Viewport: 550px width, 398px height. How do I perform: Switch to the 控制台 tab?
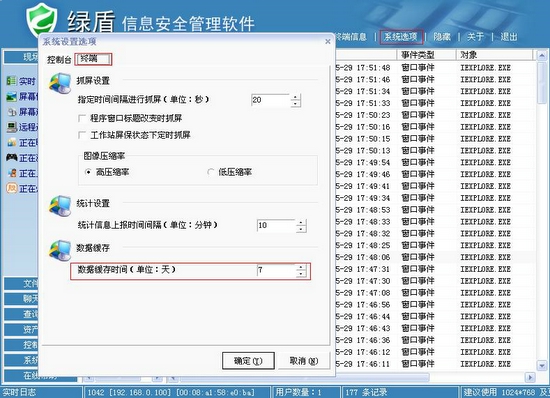(x=59, y=60)
